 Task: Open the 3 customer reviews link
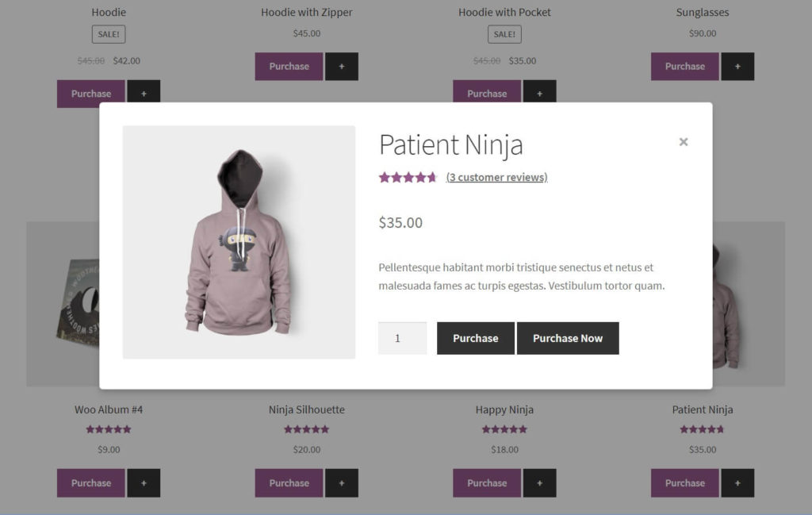coord(496,177)
